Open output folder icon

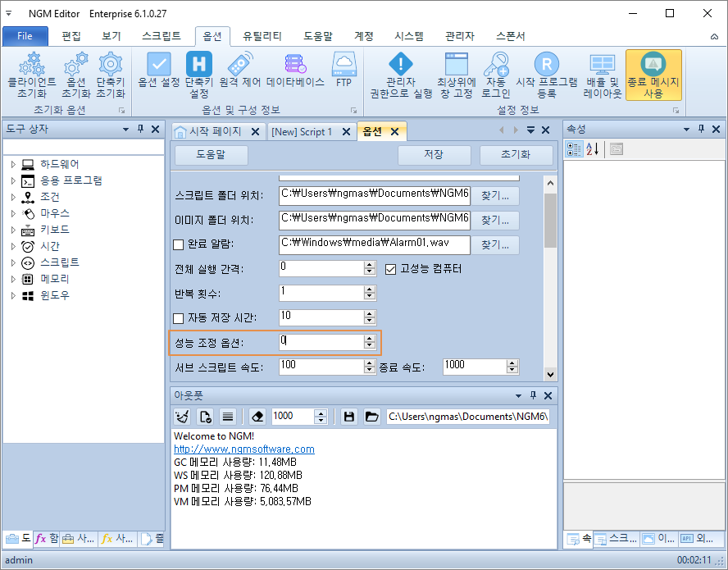coord(371,417)
